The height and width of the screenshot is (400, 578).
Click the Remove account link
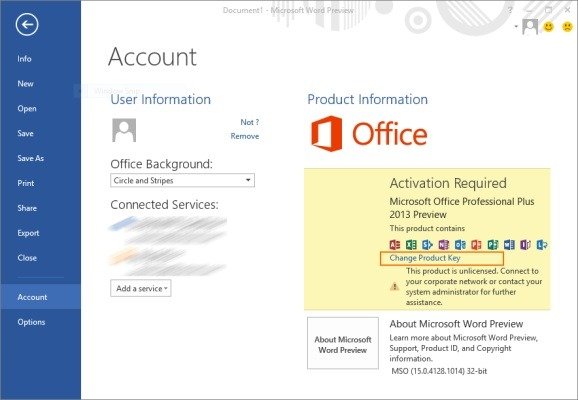(245, 136)
